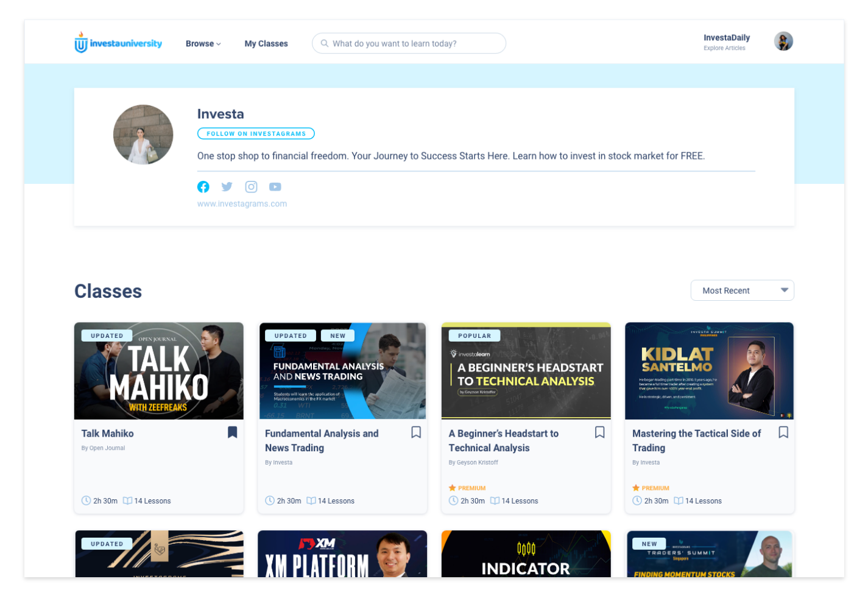Open Finding Momentum Stocks class thumbnail

tap(710, 553)
